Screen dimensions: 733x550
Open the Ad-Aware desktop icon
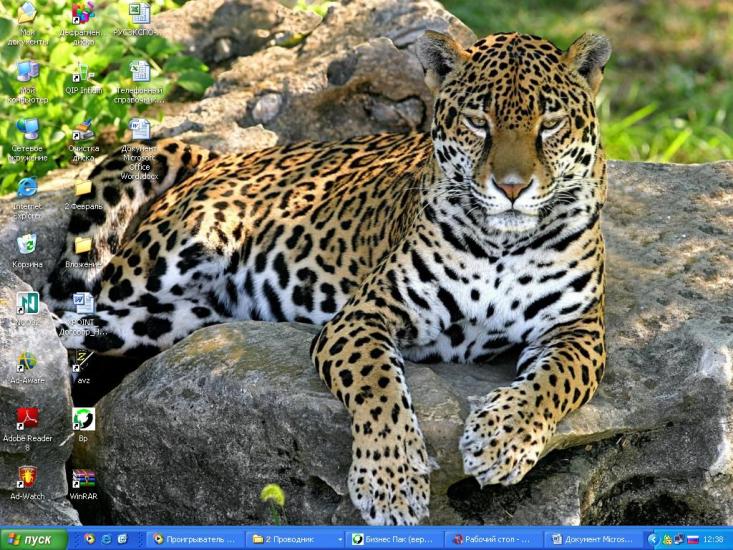[x=27, y=361]
